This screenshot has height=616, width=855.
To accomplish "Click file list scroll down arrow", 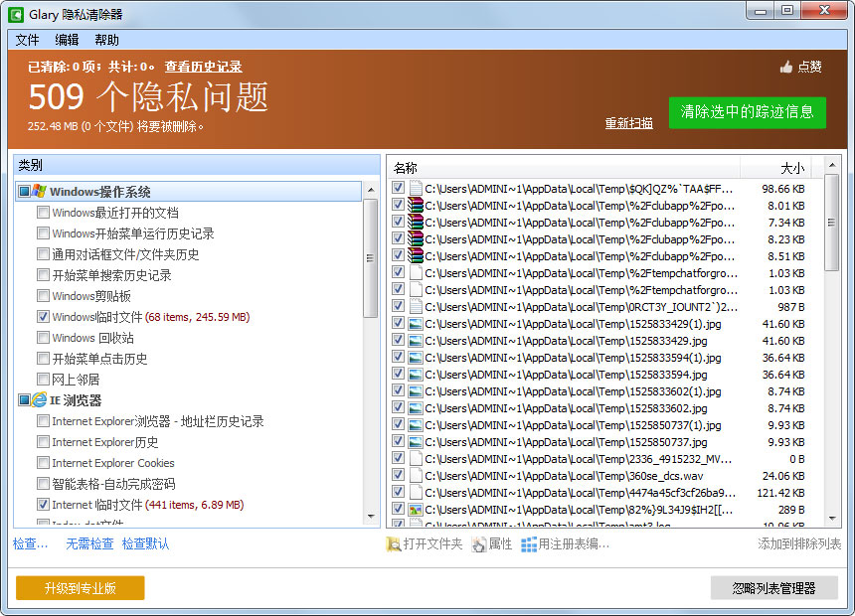I will (x=832, y=518).
